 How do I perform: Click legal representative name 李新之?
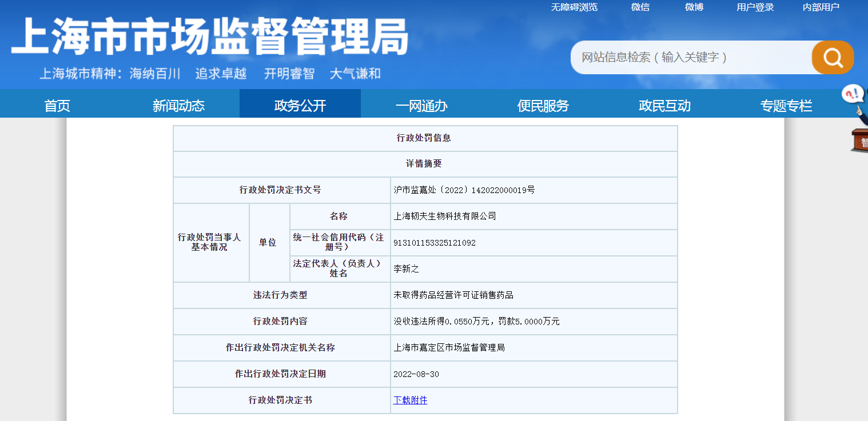(x=406, y=269)
